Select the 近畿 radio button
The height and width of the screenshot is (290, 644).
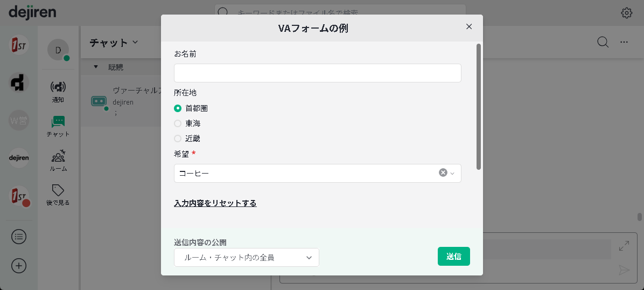[178, 139]
